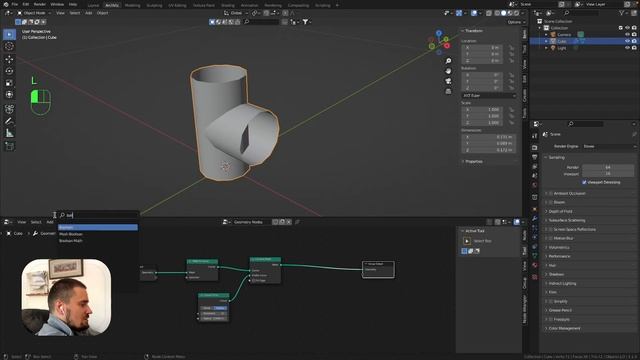Image resolution: width=640 pixels, height=360 pixels.
Task: Switch perspective/orthographic grid gizmo
Action: [448, 91]
